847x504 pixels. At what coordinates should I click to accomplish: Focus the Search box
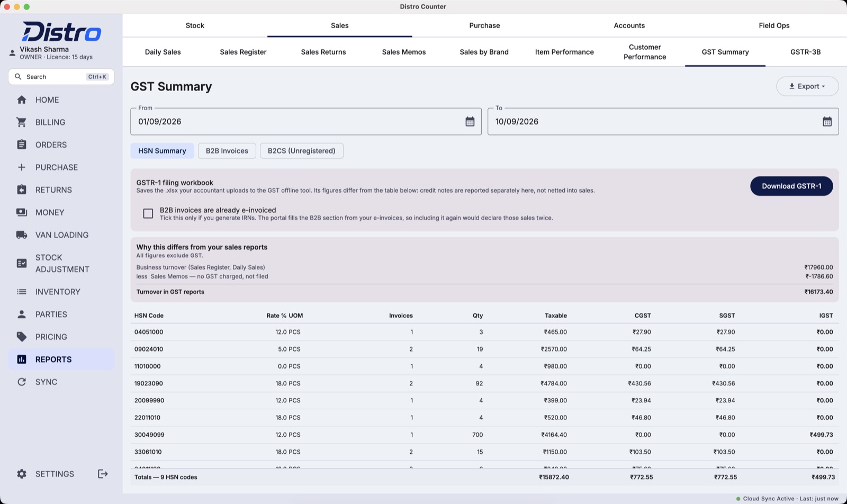point(61,77)
